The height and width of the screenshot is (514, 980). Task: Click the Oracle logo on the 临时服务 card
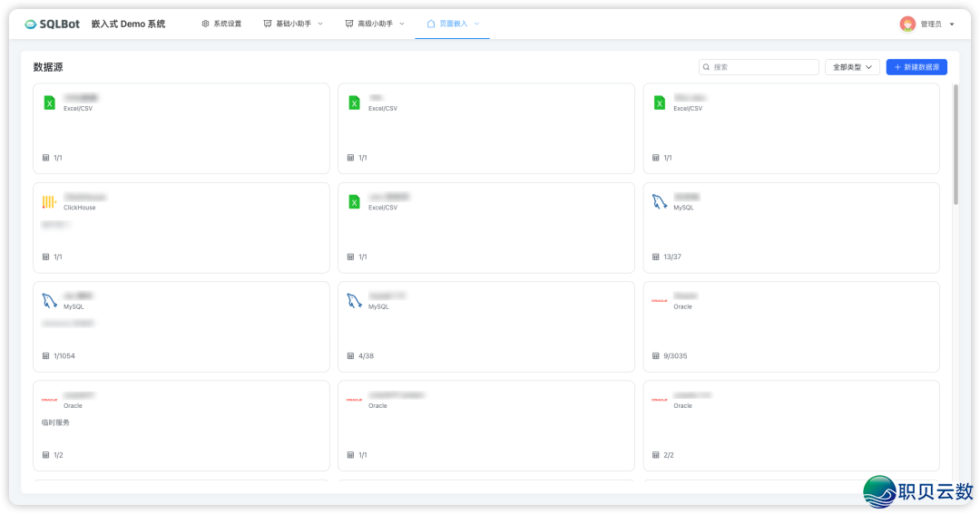(50, 400)
